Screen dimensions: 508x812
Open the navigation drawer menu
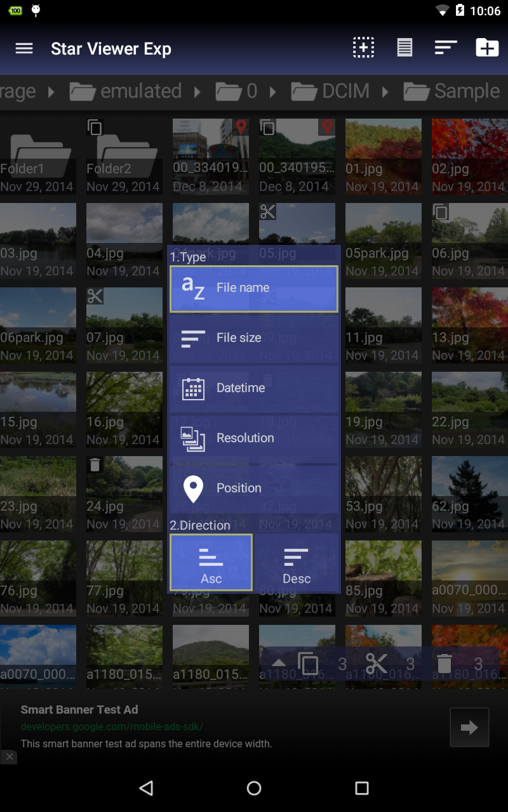coord(24,48)
